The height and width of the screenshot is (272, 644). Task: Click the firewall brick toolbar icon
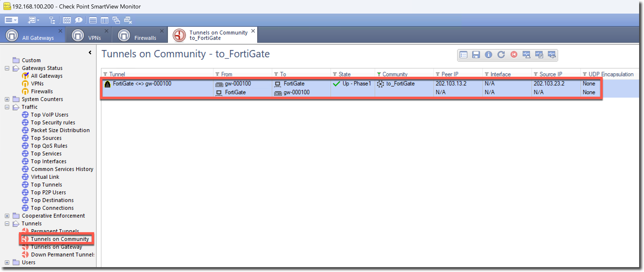point(67,20)
